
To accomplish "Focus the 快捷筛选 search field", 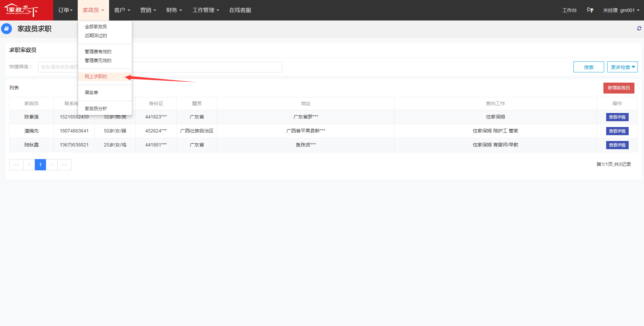I will [160, 67].
